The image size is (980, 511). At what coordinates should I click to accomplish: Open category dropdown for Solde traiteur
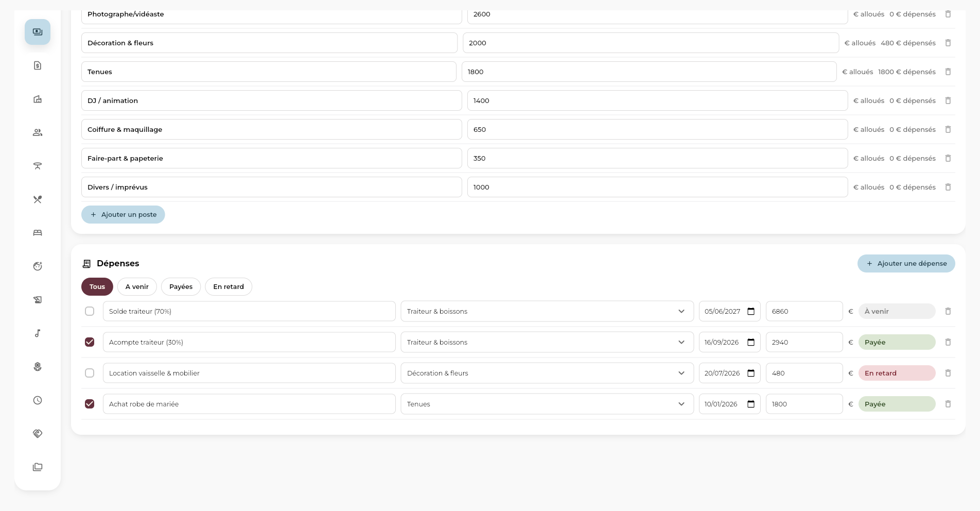point(547,311)
